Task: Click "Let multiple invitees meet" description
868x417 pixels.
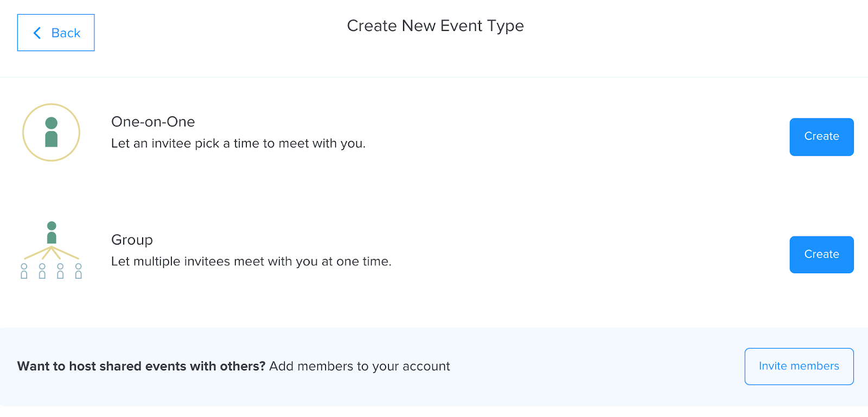Action: tap(251, 261)
